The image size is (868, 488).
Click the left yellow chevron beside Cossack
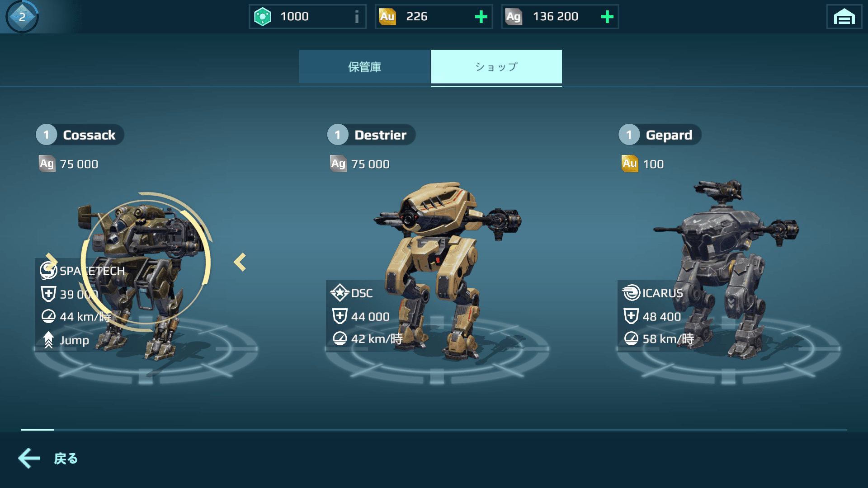point(240,262)
